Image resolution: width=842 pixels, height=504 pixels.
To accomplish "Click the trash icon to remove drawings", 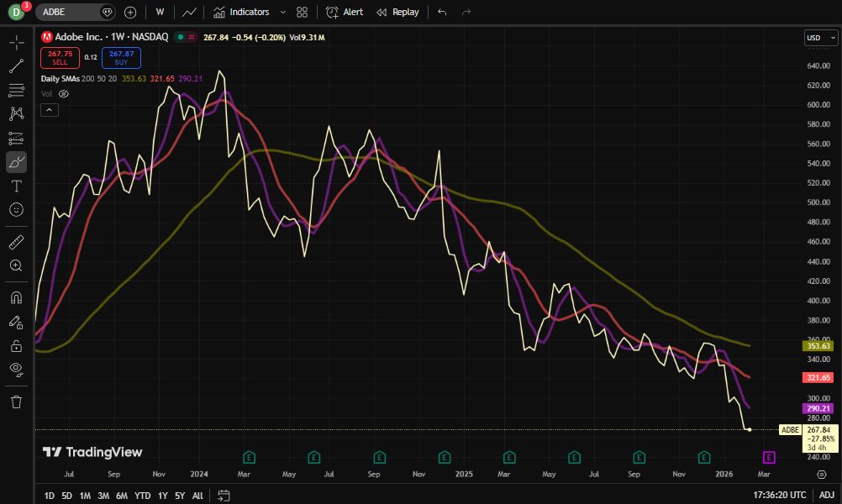I will click(16, 402).
